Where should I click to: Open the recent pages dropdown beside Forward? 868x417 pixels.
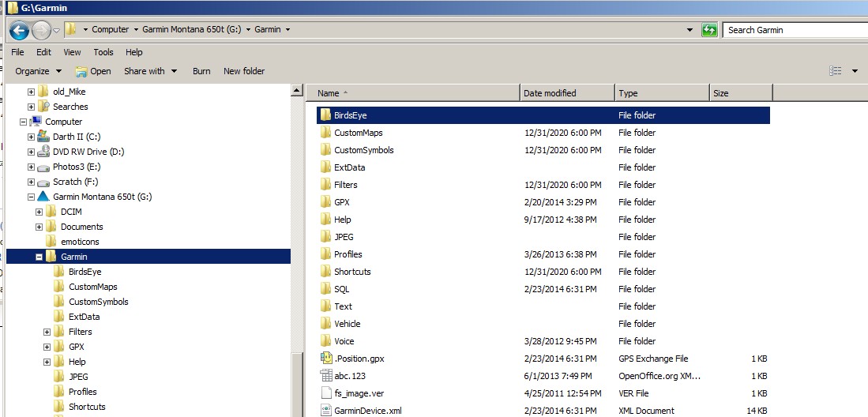point(56,30)
